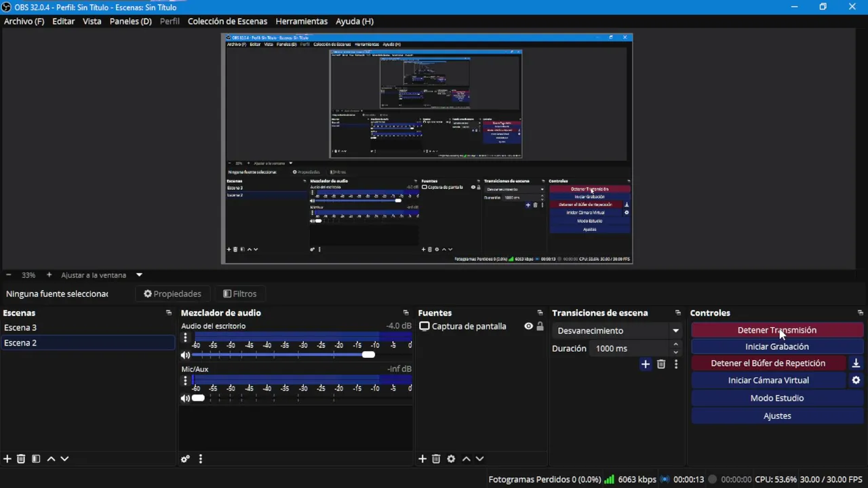Open source properties gear in Fuentes toolbar
The image size is (868, 488).
pyautogui.click(x=451, y=459)
